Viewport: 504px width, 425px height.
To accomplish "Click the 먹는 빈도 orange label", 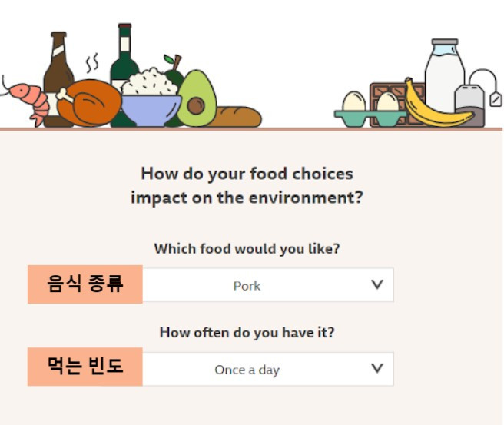I will pos(85,367).
